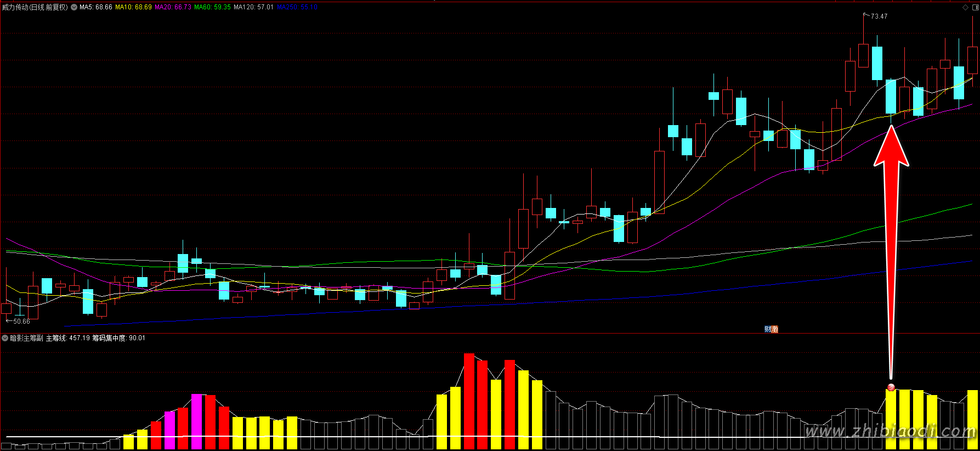Select the yellow MA10 label
Viewport: 980px width, 451px height.
click(133, 7)
